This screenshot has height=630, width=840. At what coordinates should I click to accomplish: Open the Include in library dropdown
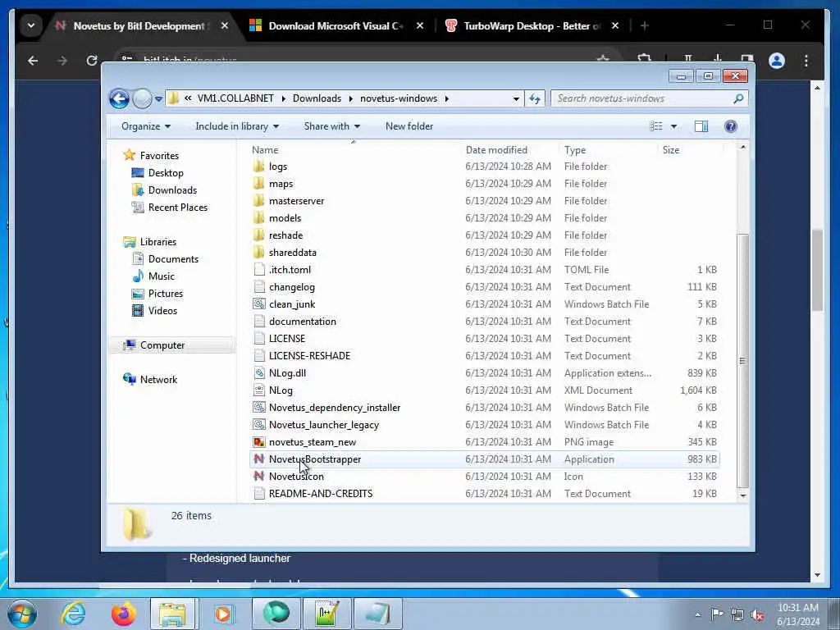(237, 126)
